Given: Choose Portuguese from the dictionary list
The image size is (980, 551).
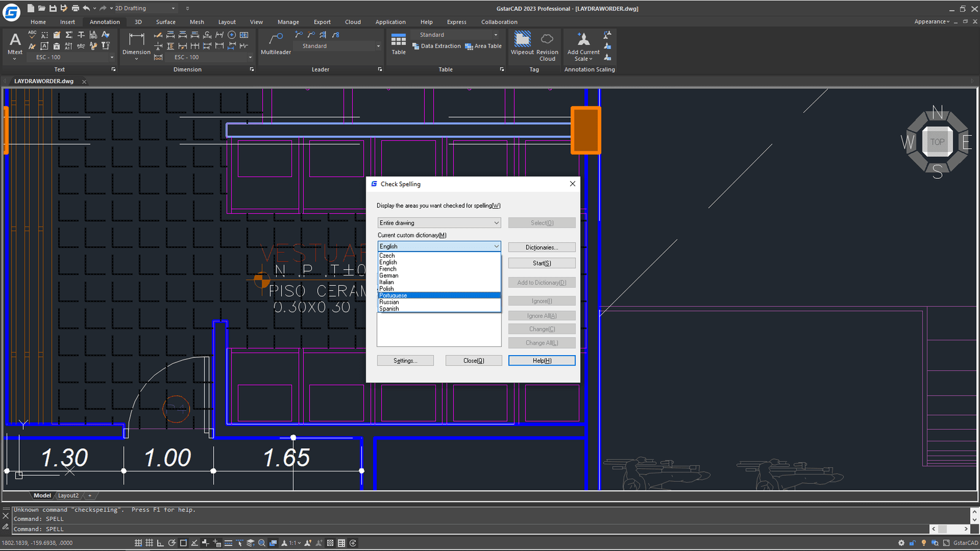Looking at the screenshot, I should [393, 296].
